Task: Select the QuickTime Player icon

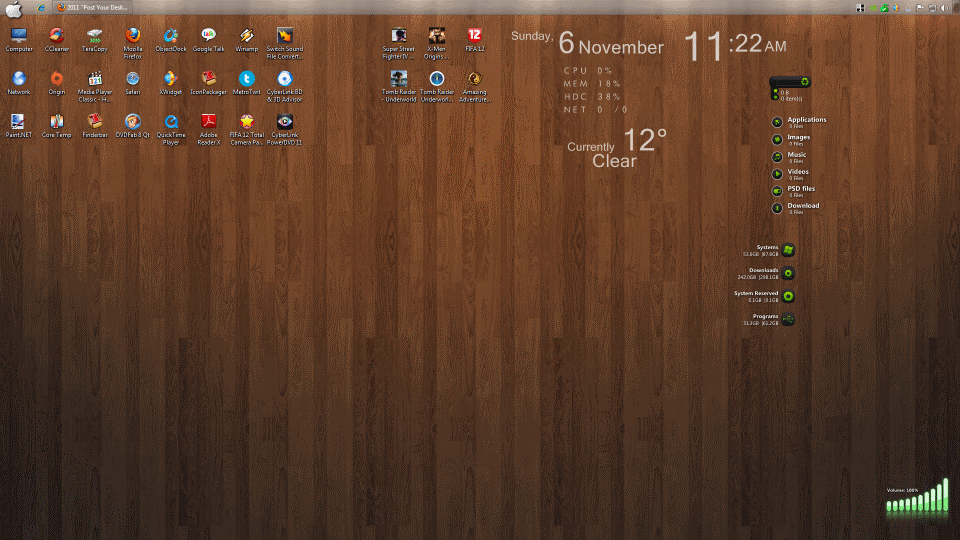Action: pos(171,122)
